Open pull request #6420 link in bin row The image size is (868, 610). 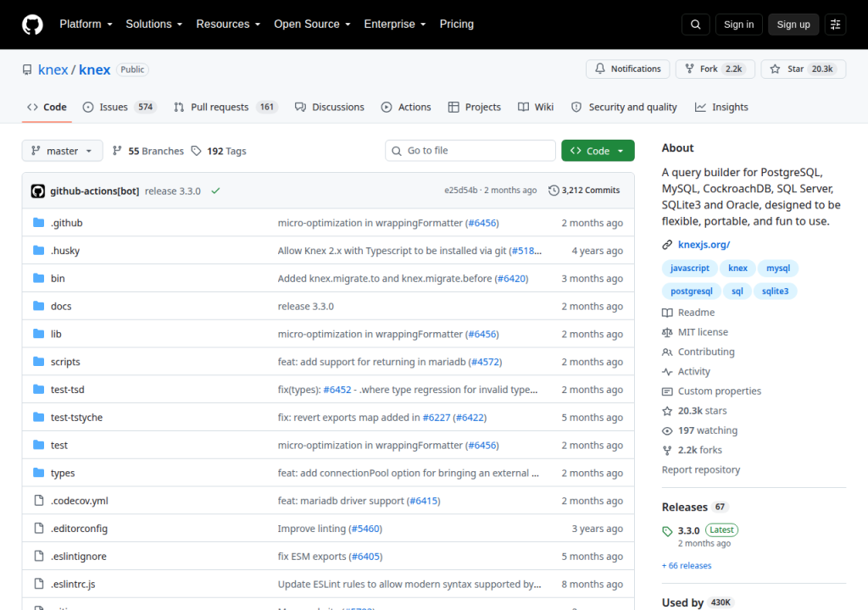[x=511, y=279]
